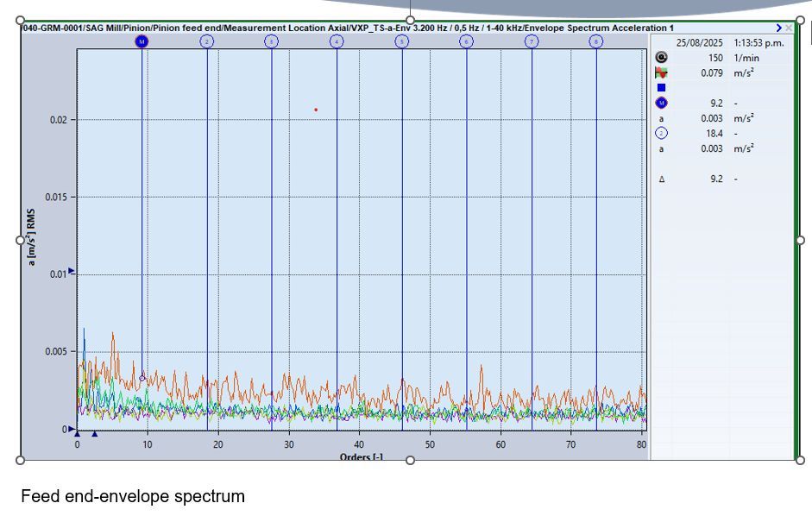Select harmonic marker 7 above the chart
This screenshot has height=522, width=812.
532,41
